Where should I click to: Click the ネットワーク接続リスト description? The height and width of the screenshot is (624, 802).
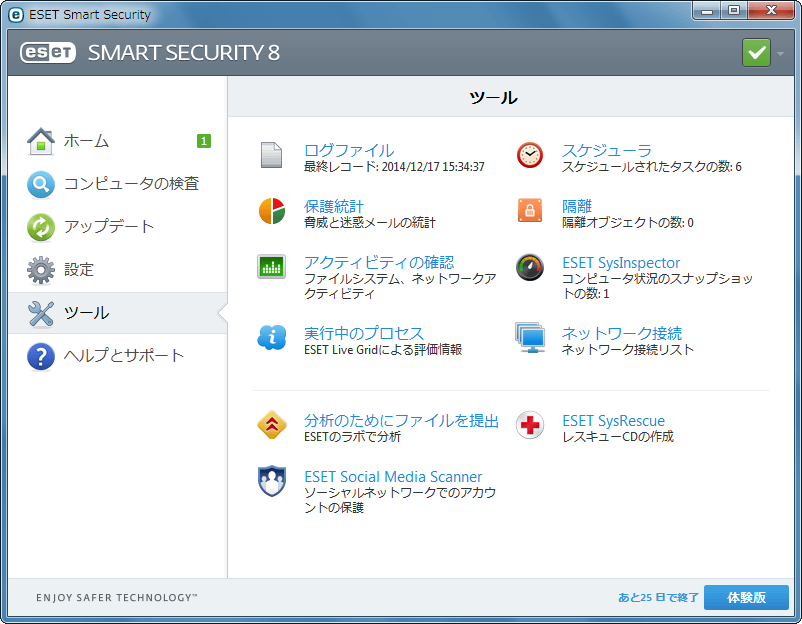coord(628,350)
